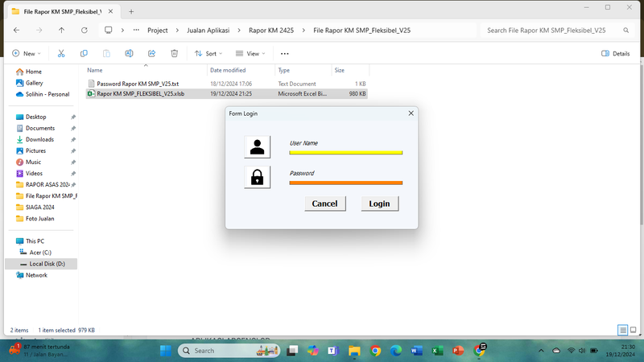Image resolution: width=644 pixels, height=362 pixels.
Task: Click the yellow User Name field
Action: (x=346, y=152)
